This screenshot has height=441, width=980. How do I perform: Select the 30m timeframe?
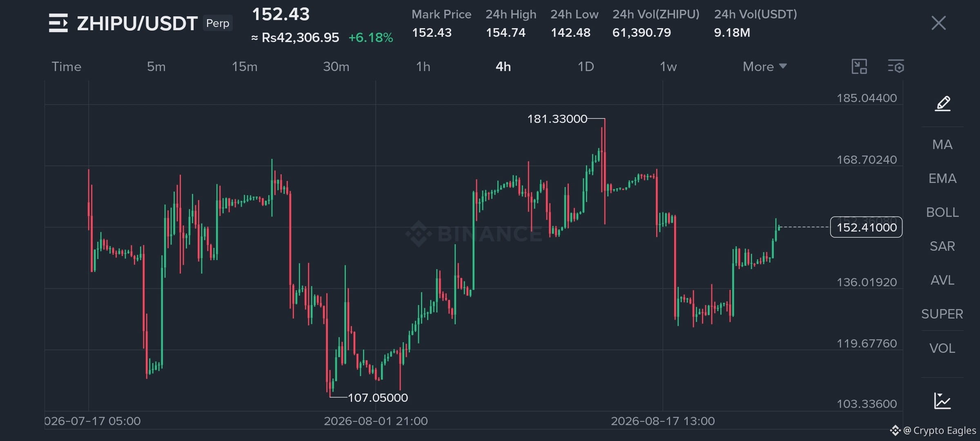336,67
